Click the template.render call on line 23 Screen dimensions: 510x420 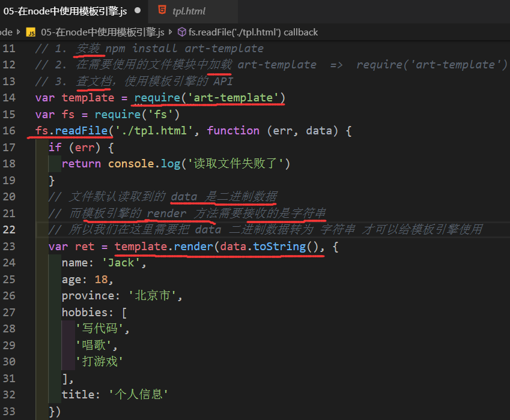164,246
